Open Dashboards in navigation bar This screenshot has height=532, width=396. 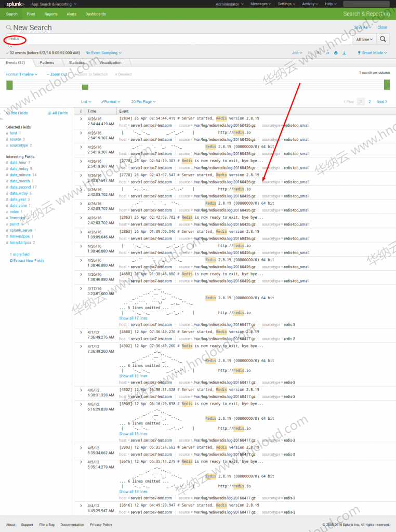(96, 14)
